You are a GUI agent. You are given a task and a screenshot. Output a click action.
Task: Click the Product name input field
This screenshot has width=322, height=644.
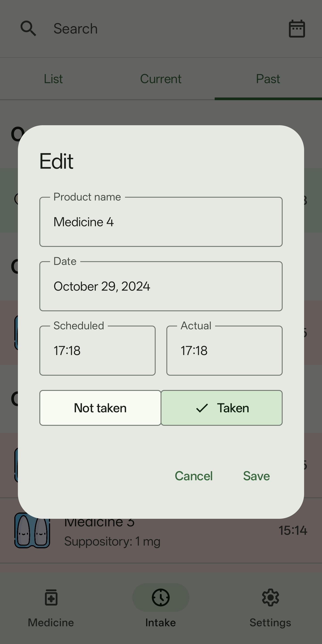(x=161, y=222)
